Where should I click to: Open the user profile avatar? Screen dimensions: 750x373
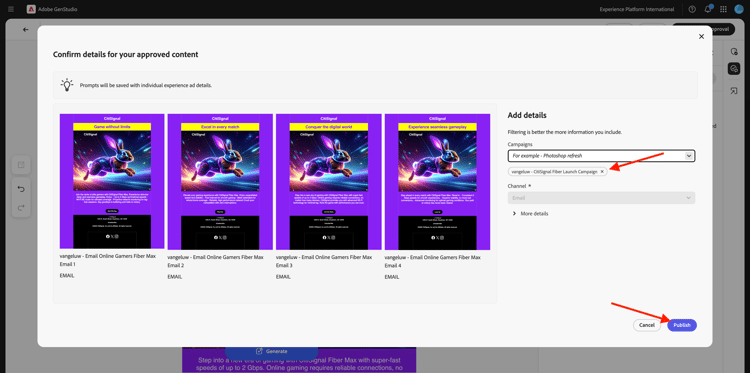tap(739, 9)
